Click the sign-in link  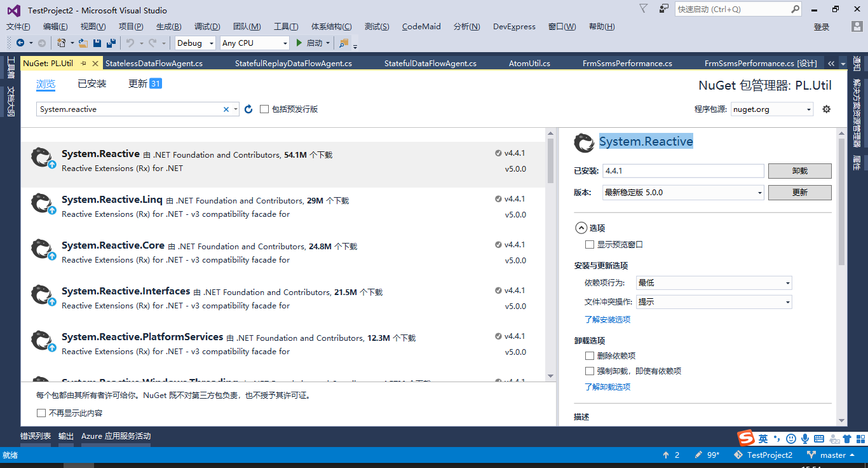point(822,27)
